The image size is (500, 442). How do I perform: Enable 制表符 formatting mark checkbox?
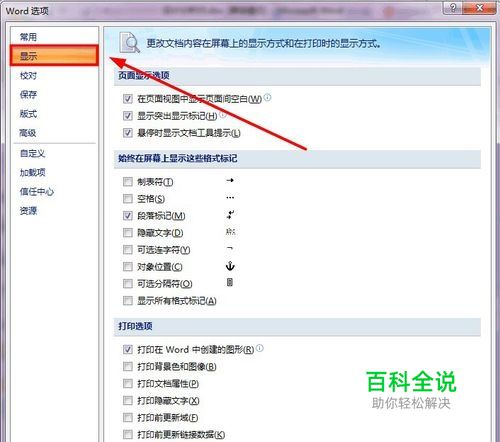pos(128,182)
